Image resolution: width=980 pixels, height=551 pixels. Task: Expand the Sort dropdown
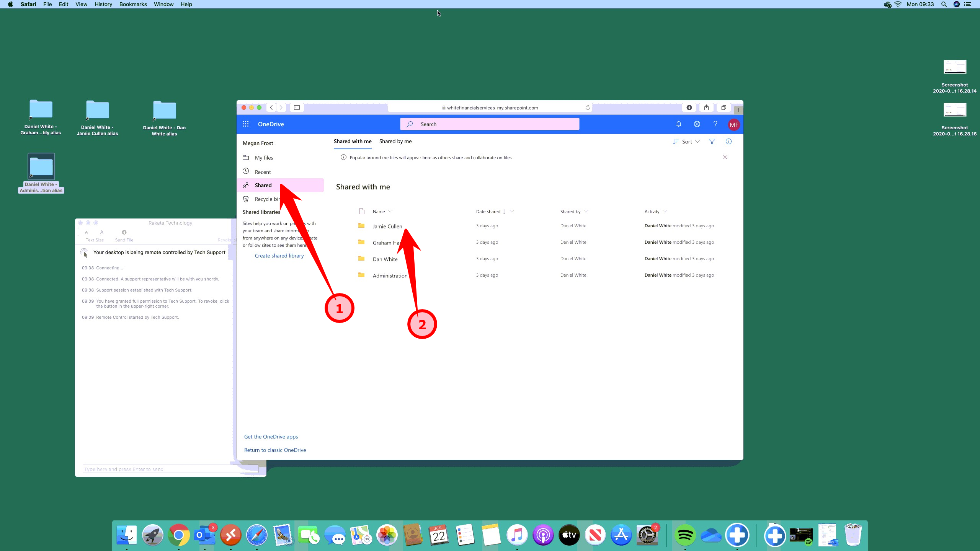tap(687, 142)
